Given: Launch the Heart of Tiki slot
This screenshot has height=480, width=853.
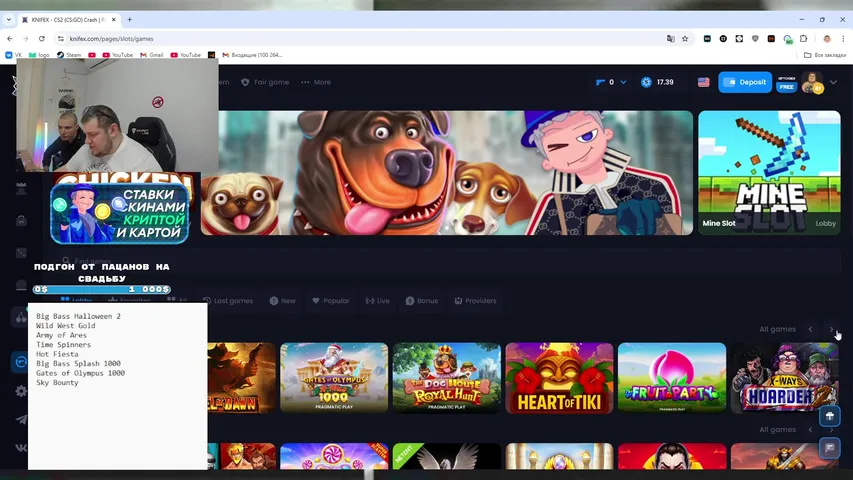Looking at the screenshot, I should (x=558, y=378).
